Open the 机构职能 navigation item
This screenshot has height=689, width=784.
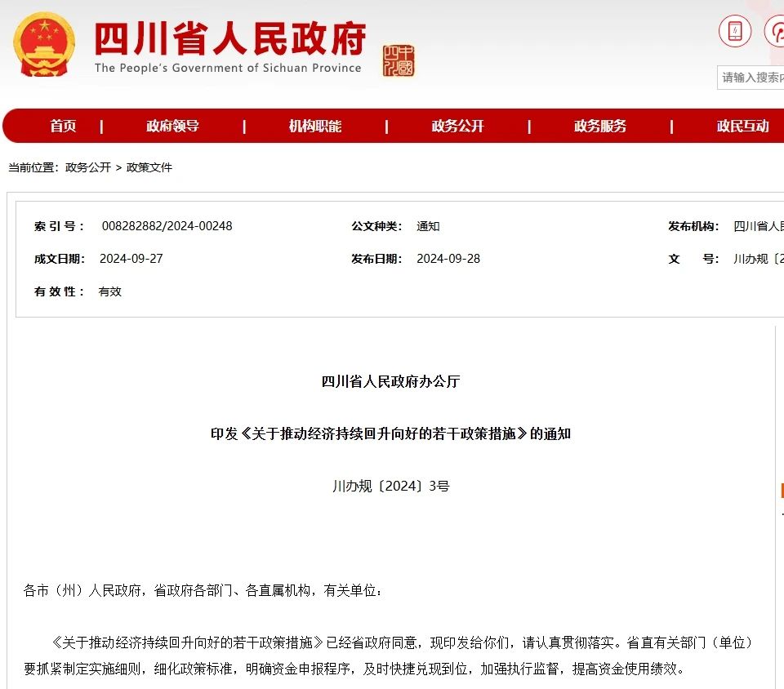[x=315, y=126]
